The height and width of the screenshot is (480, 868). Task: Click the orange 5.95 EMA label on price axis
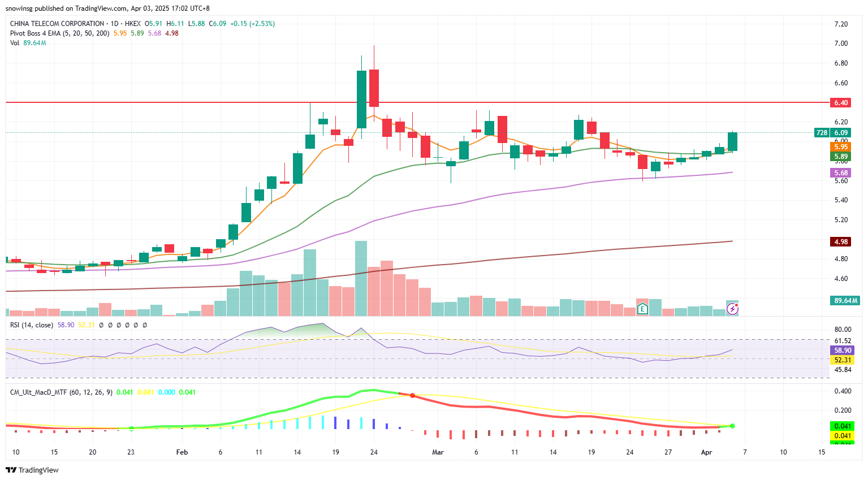point(841,147)
